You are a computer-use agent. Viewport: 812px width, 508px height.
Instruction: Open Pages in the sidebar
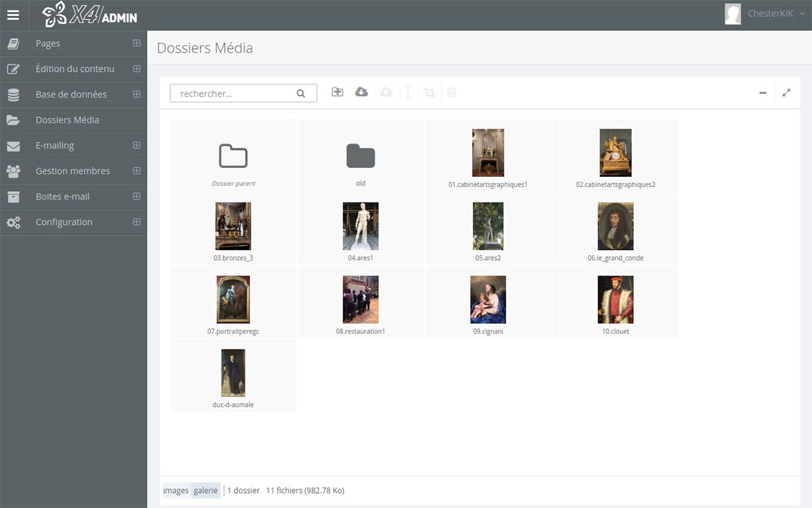point(73,43)
